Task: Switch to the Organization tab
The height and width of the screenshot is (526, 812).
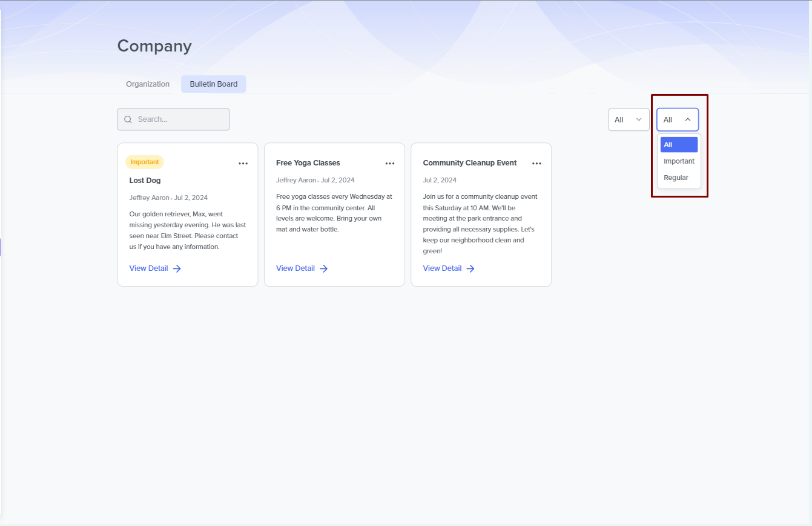Action: point(148,84)
